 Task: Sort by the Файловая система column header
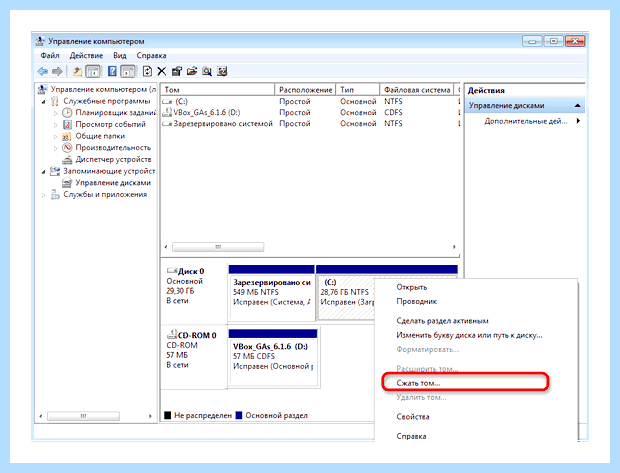point(417,90)
